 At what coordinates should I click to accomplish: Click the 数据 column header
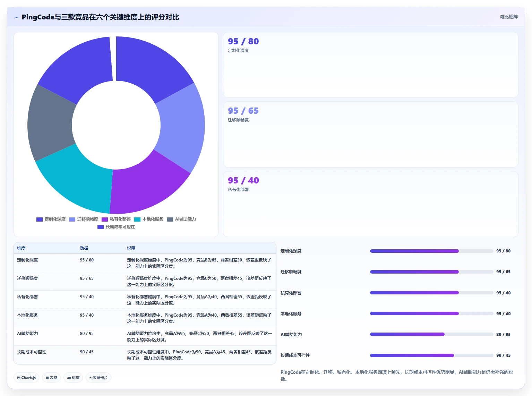click(x=84, y=248)
